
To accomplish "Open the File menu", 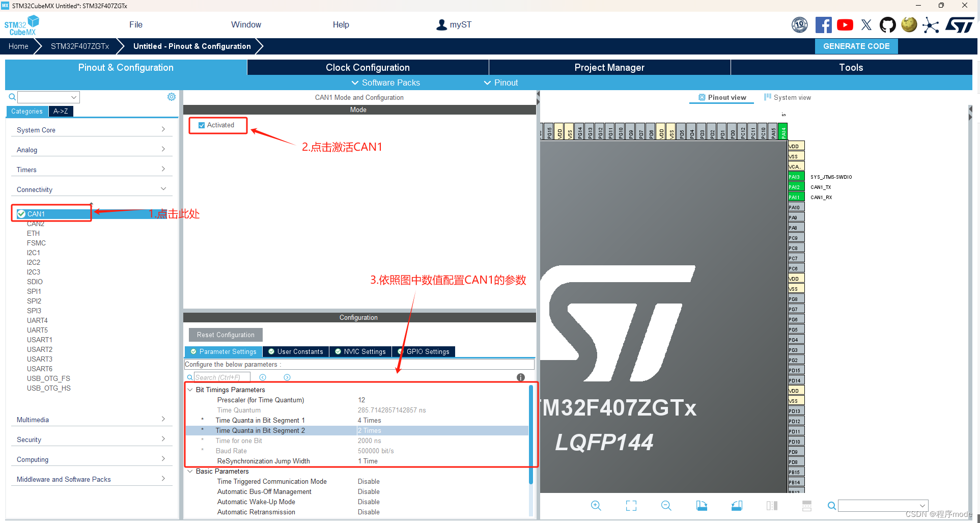I will click(x=136, y=24).
